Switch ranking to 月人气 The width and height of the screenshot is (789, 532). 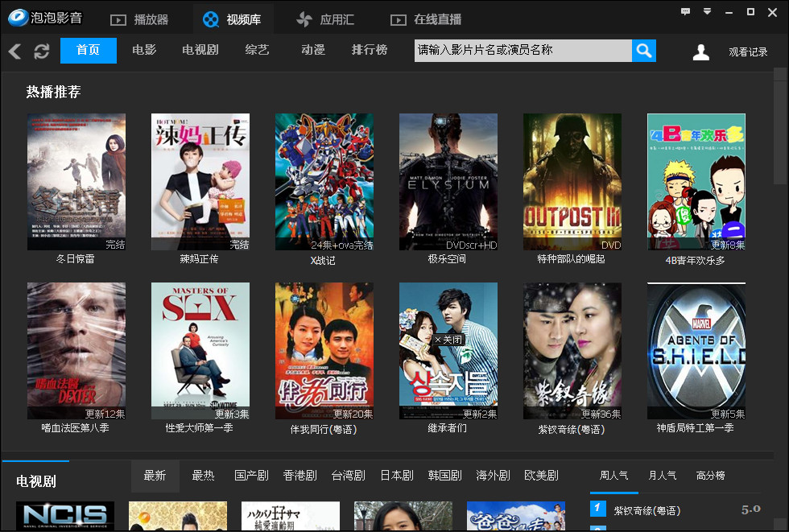pyautogui.click(x=662, y=476)
